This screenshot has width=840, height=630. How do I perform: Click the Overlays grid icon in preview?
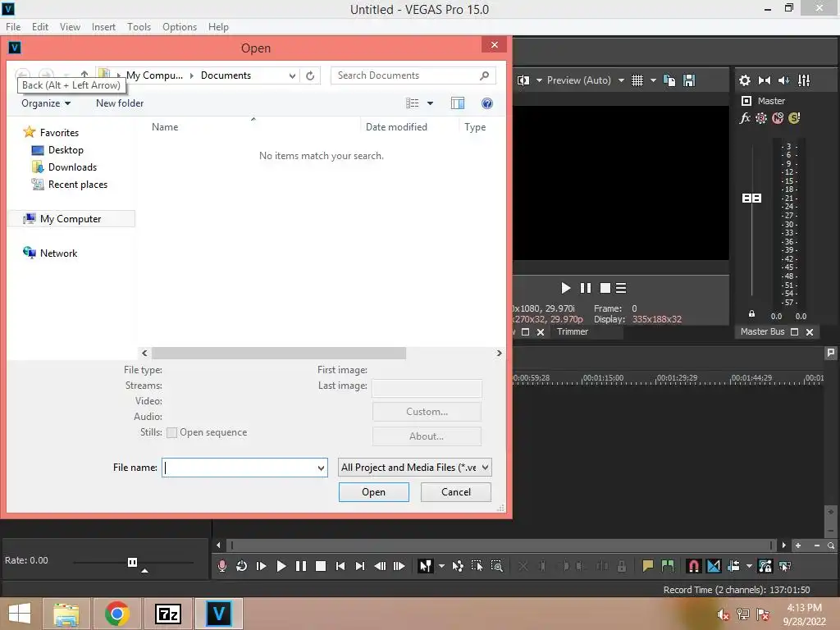pos(637,80)
